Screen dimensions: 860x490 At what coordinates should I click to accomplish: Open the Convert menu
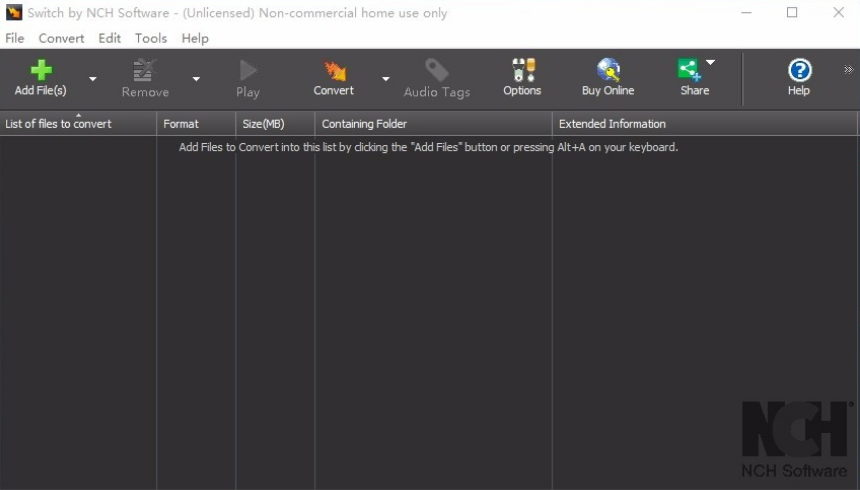pos(61,38)
